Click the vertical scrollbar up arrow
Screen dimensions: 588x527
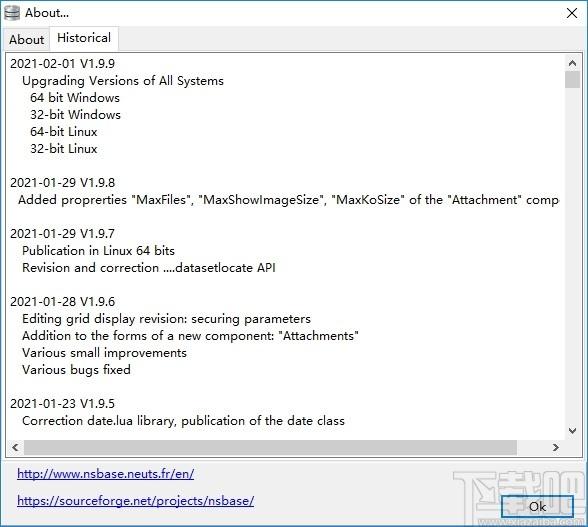point(572,63)
